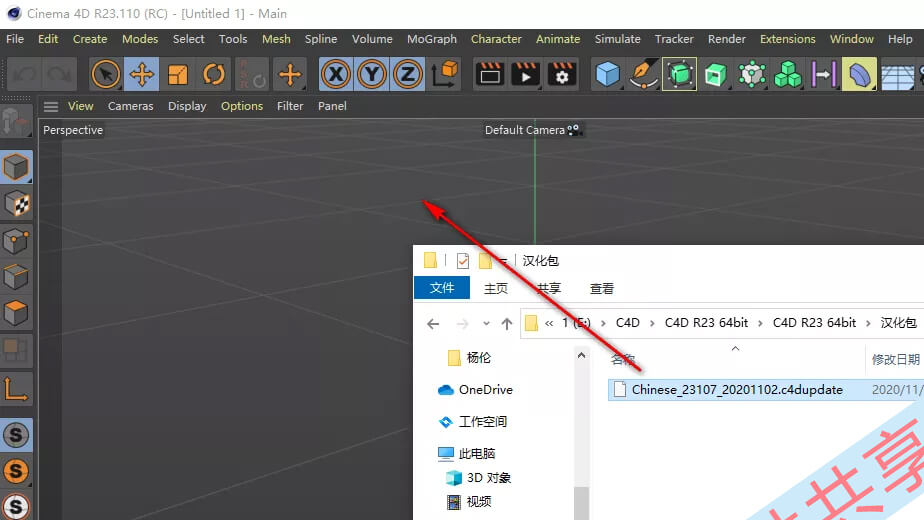This screenshot has height=520, width=924.
Task: Click C4D breadcrumb in address bar
Action: pyautogui.click(x=628, y=322)
